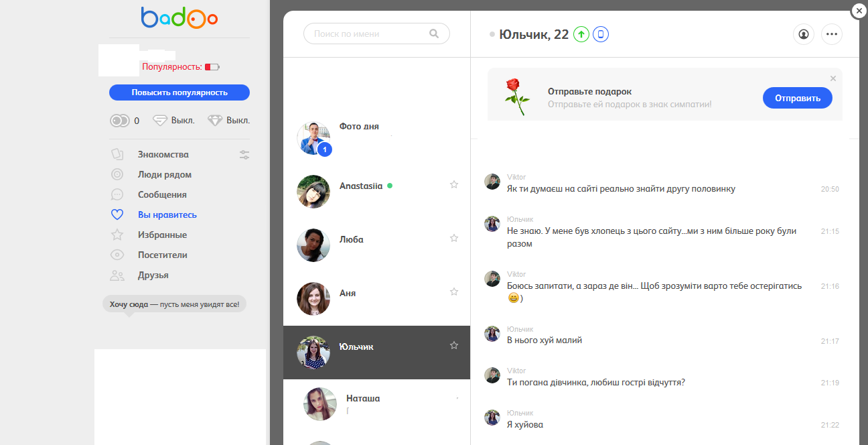
Task: Select the Юльчик conversation row
Action: (377, 353)
